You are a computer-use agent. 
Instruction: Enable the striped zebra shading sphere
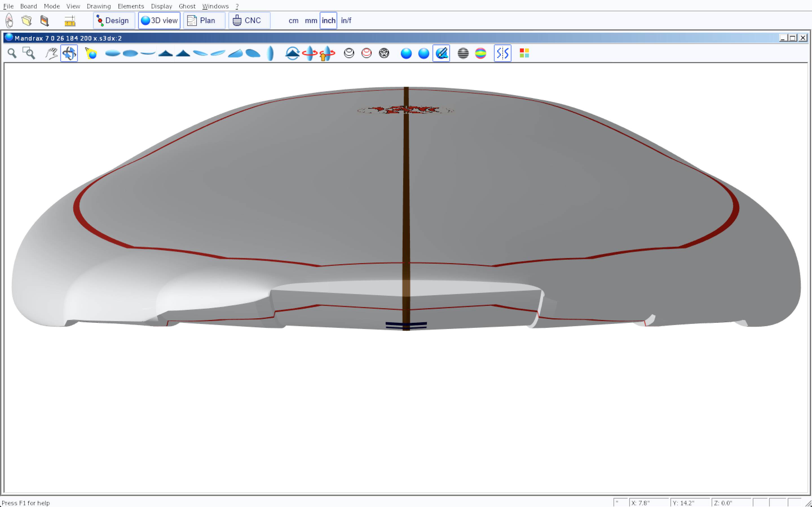463,53
